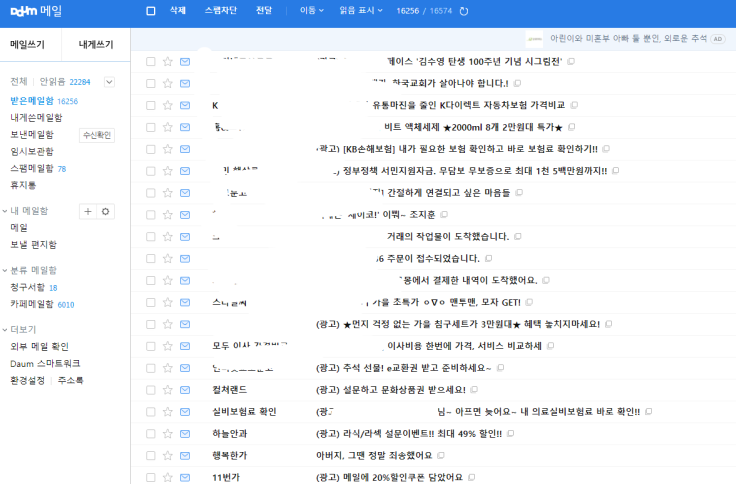Check the 실비보험료 확인 mail checkbox
The width and height of the screenshot is (736, 484).
click(x=151, y=412)
